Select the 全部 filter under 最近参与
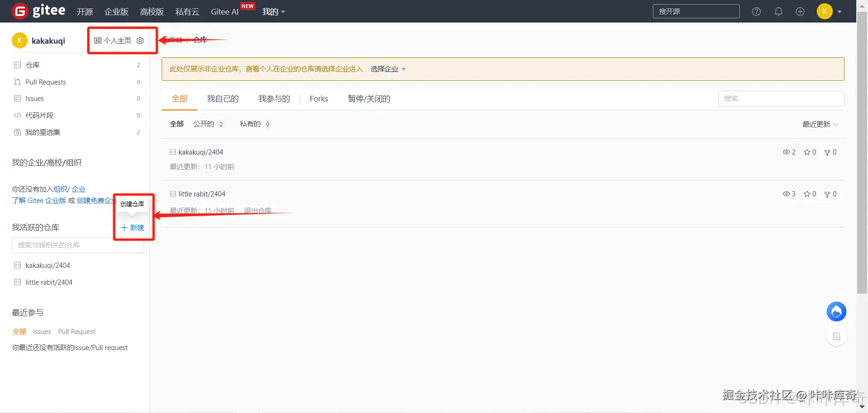868x413 pixels. click(x=19, y=332)
